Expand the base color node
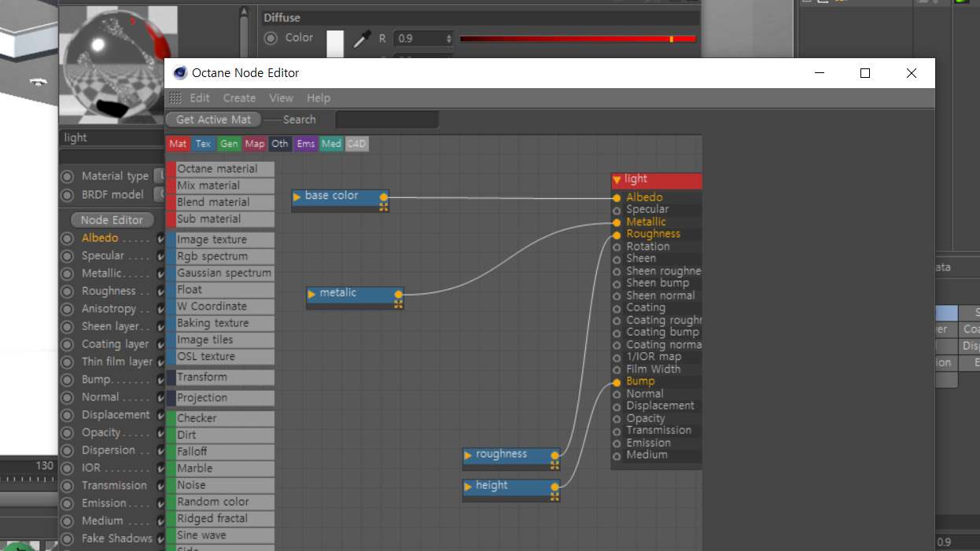 [297, 197]
